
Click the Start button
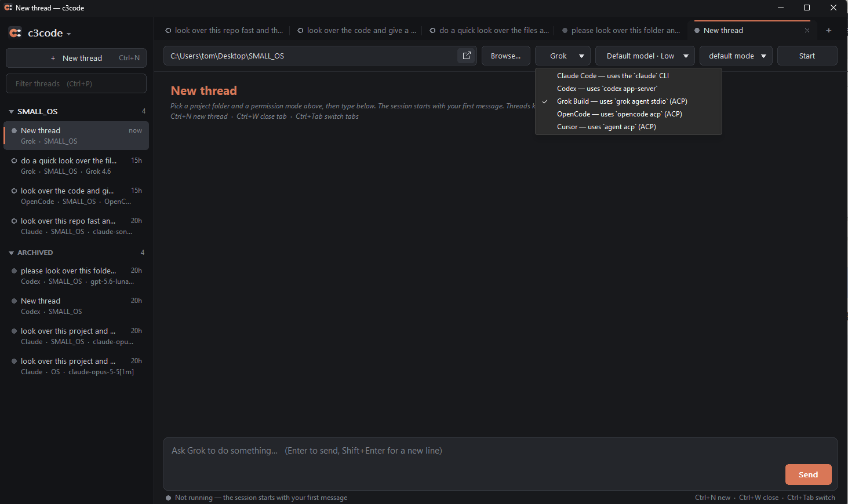coord(807,56)
